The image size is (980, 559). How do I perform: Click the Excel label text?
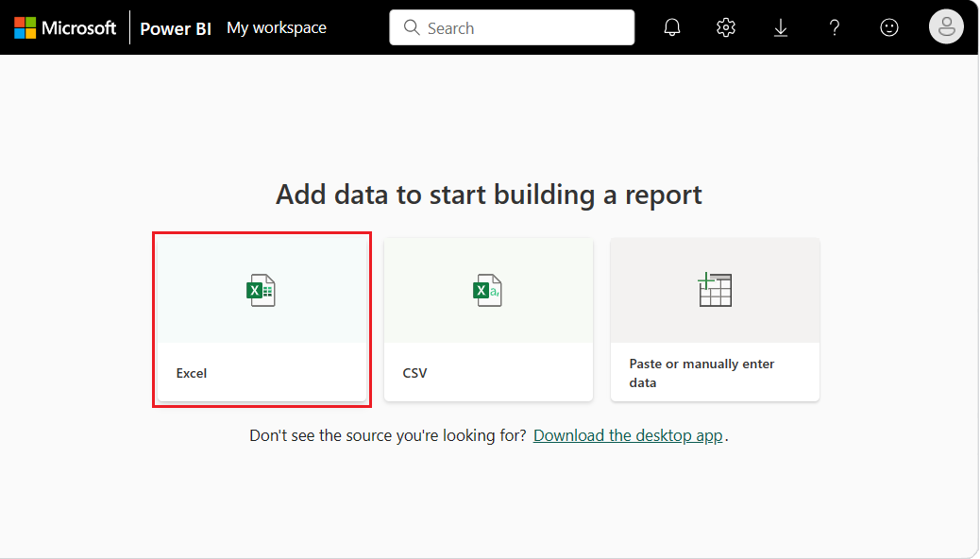[192, 373]
